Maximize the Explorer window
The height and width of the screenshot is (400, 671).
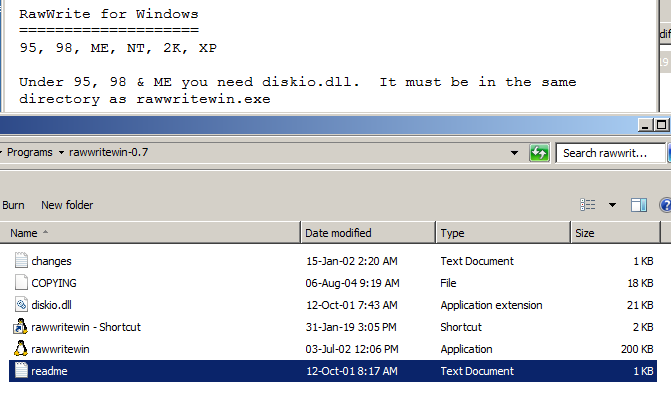click(661, 125)
